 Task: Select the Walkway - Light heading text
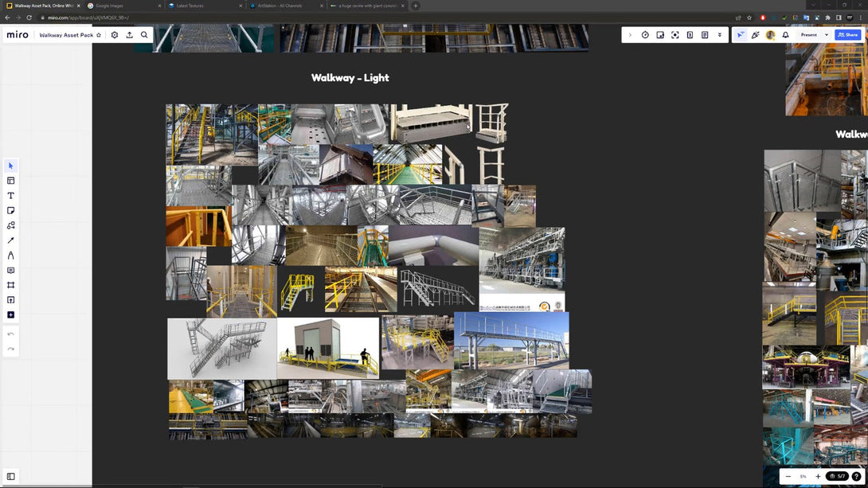(350, 78)
